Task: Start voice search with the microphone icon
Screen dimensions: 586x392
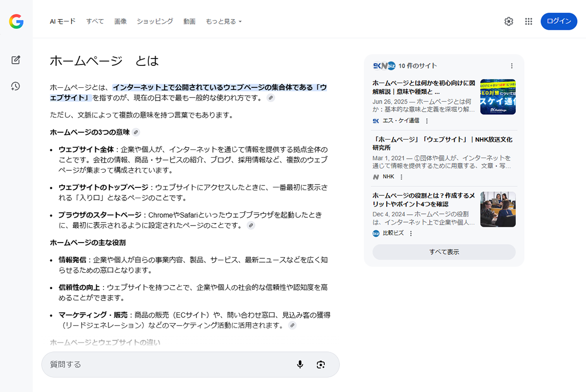Action: click(x=300, y=364)
